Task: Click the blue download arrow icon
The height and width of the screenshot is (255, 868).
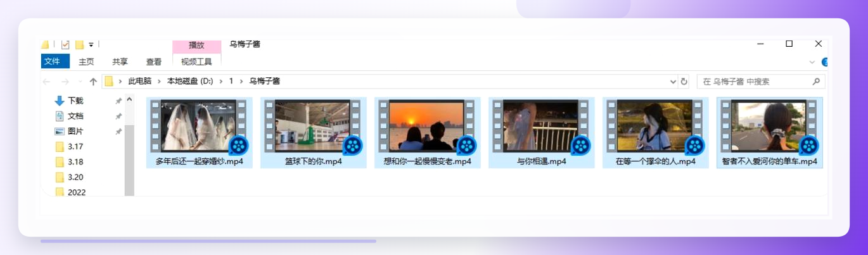Action: point(60,101)
